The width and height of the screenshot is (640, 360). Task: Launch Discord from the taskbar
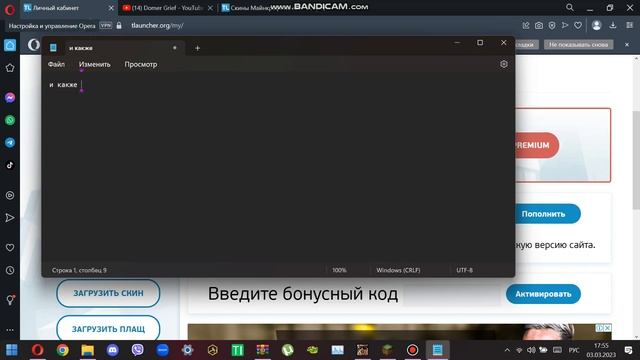[x=113, y=350]
